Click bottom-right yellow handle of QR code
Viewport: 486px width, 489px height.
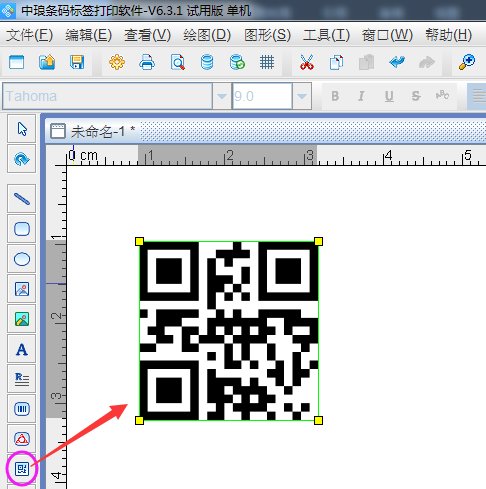pos(318,420)
